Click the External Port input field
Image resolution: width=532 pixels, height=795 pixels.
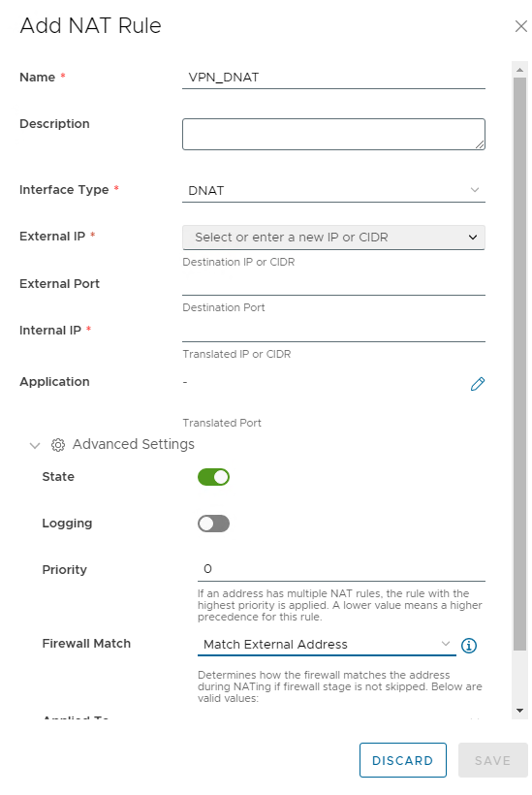[333, 284]
